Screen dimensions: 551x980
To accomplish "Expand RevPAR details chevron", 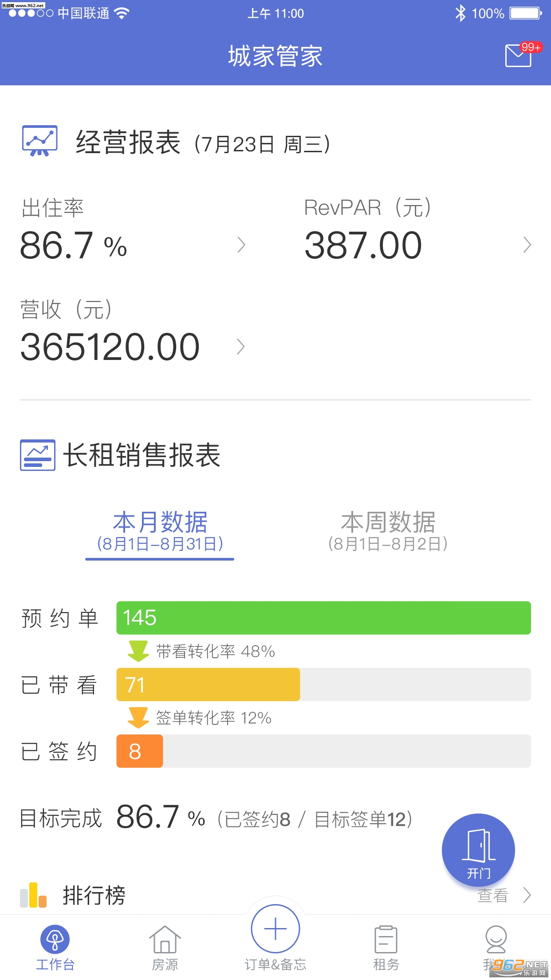I will click(x=527, y=245).
